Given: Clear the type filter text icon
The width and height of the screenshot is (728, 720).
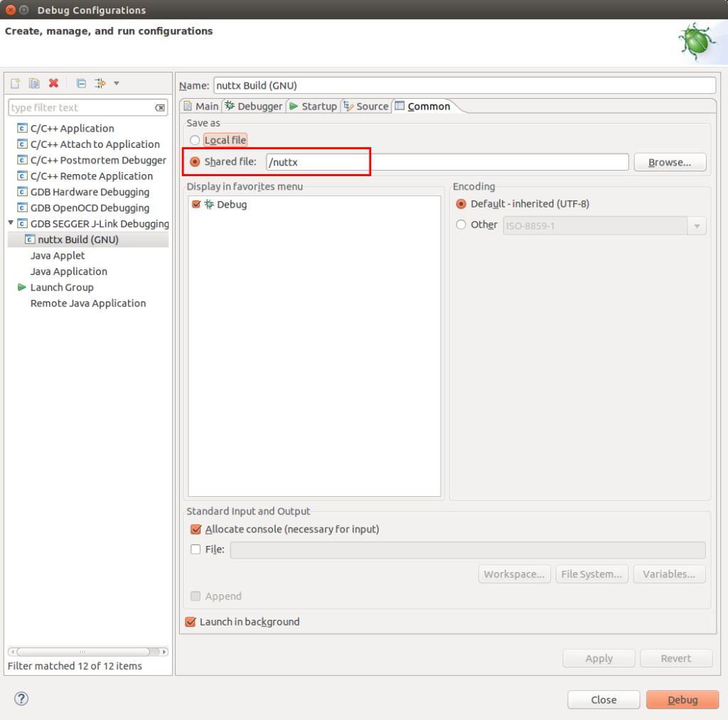Looking at the screenshot, I should click(160, 108).
